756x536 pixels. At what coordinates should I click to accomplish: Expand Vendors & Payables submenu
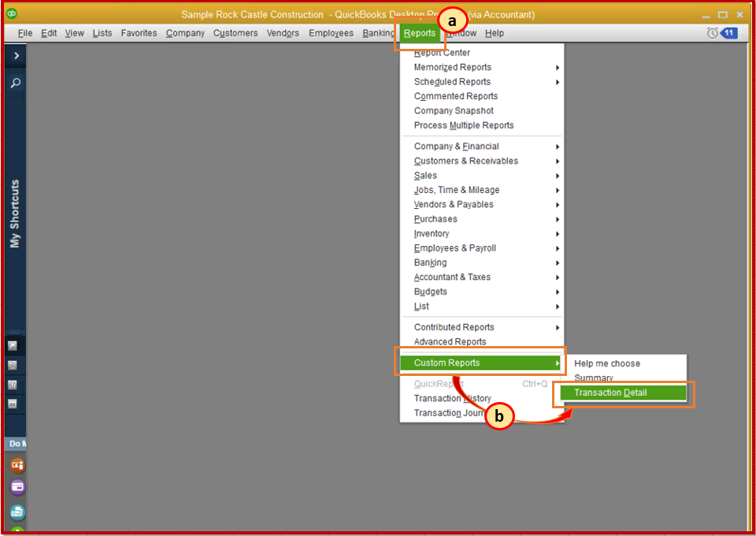point(482,204)
